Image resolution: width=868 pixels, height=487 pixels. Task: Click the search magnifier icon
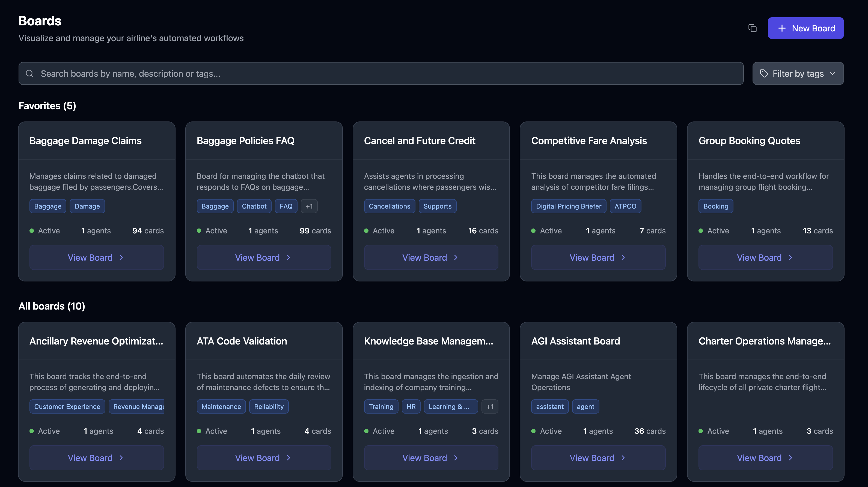(x=30, y=73)
